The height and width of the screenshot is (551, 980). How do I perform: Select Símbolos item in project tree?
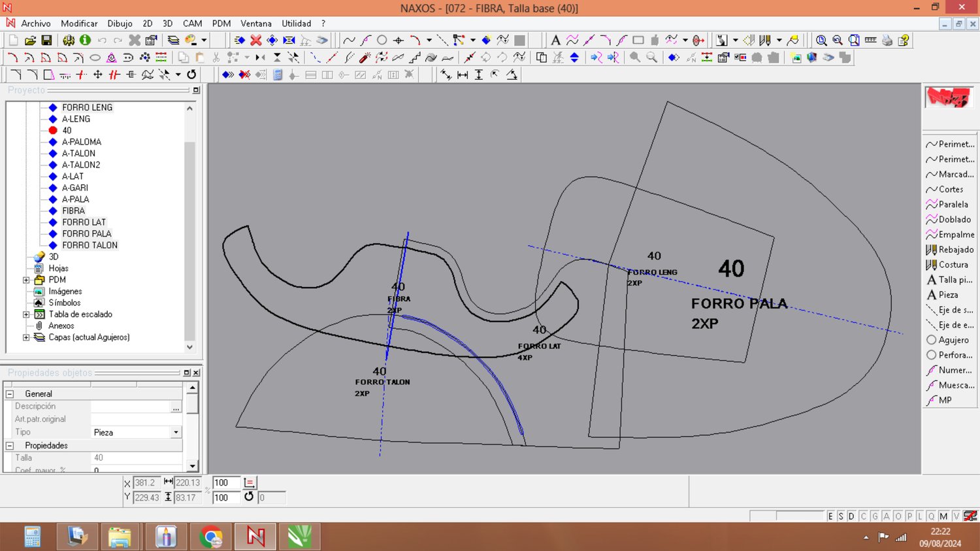point(65,303)
